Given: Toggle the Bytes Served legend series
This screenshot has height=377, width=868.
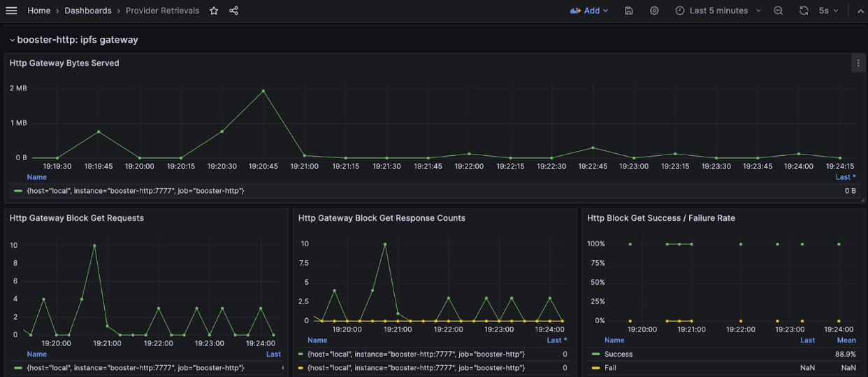Looking at the screenshot, I should (x=136, y=190).
